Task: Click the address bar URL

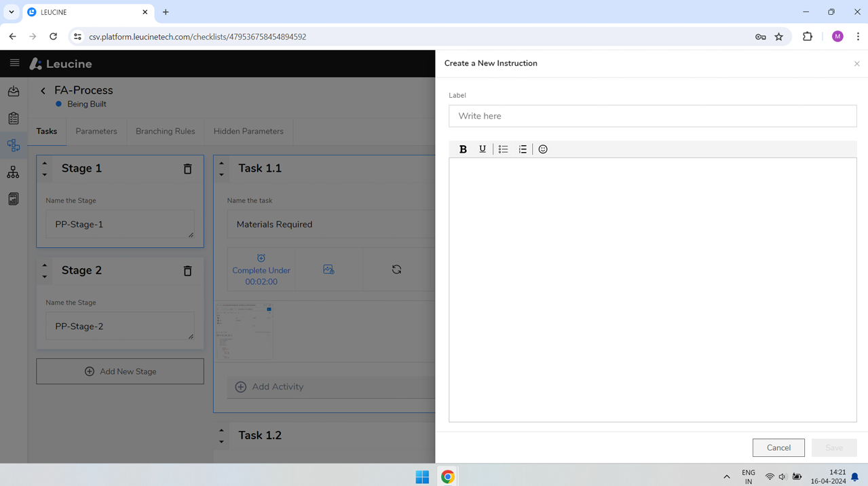Action: tap(197, 37)
